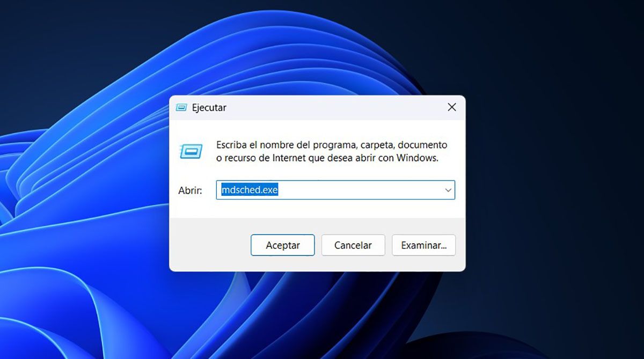
Task: Expand the Abrir history dropdown arrow
Action: [x=448, y=190]
